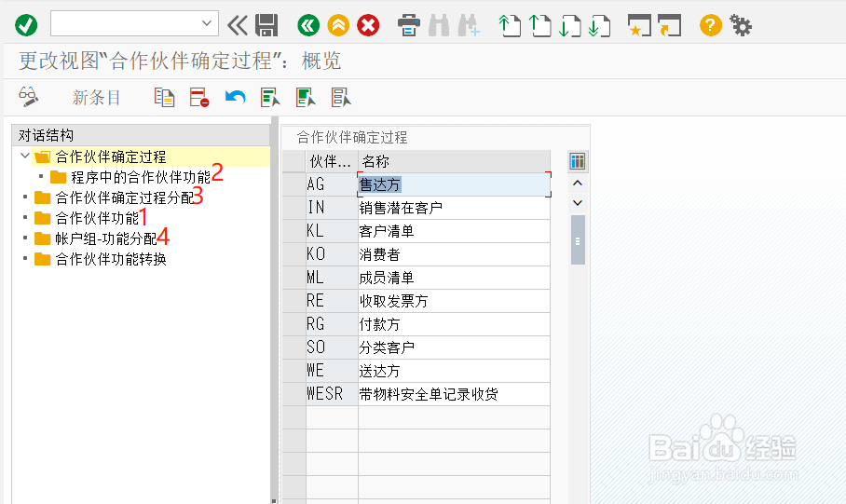
Task: Click table scroll down arrow
Action: (x=578, y=203)
